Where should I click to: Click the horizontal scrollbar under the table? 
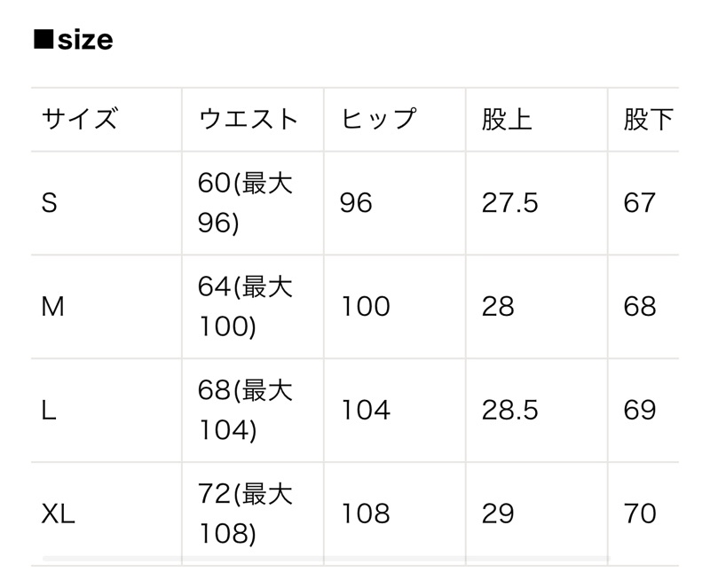[x=326, y=559]
